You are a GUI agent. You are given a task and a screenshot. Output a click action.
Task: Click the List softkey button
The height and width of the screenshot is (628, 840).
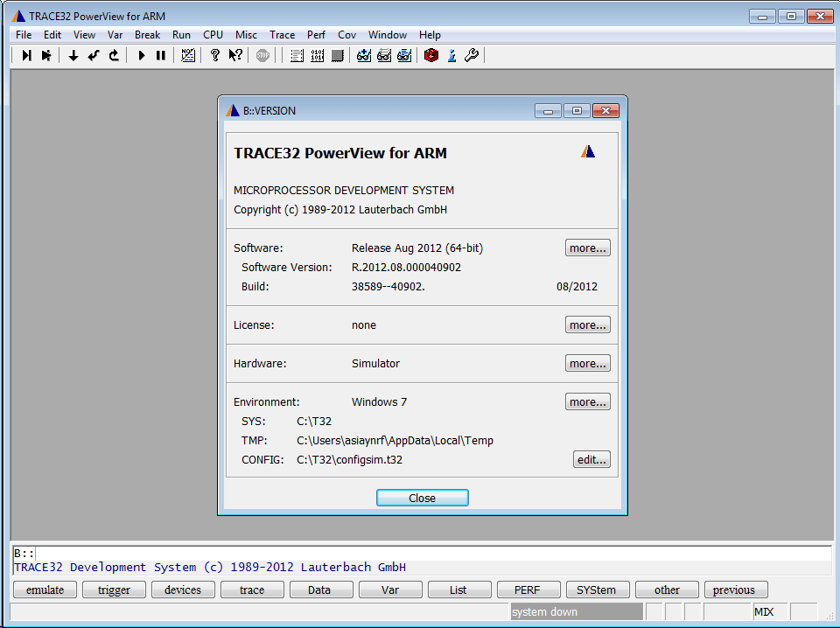click(x=459, y=590)
